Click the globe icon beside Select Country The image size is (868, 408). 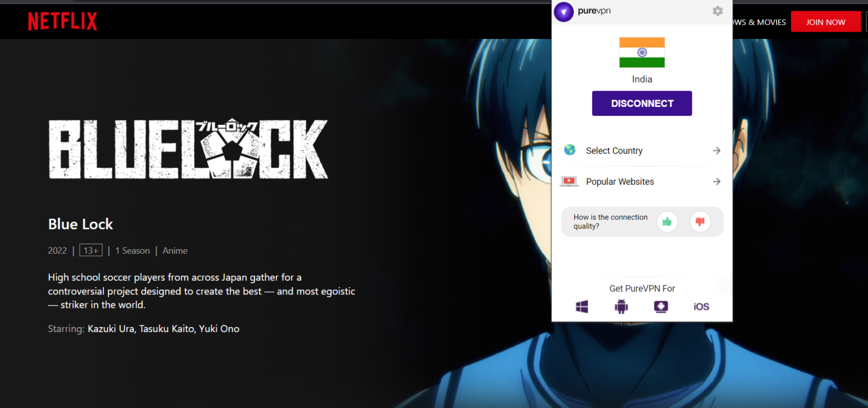[x=569, y=150]
